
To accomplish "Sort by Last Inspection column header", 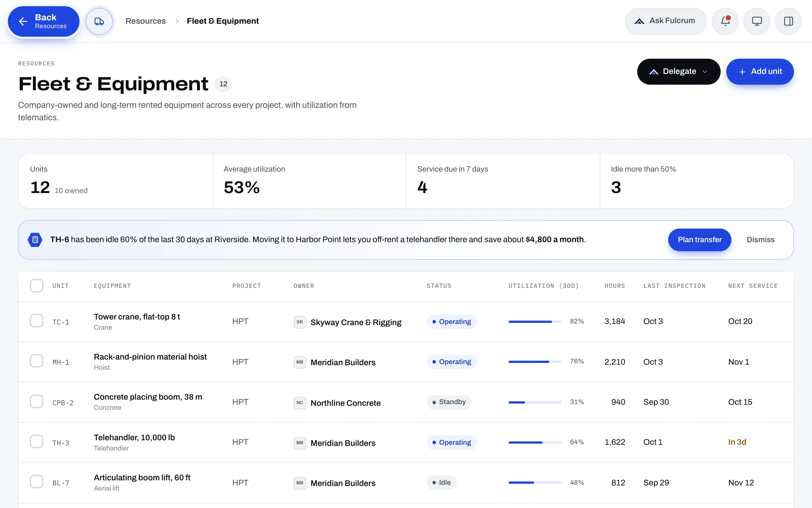I will 674,286.
